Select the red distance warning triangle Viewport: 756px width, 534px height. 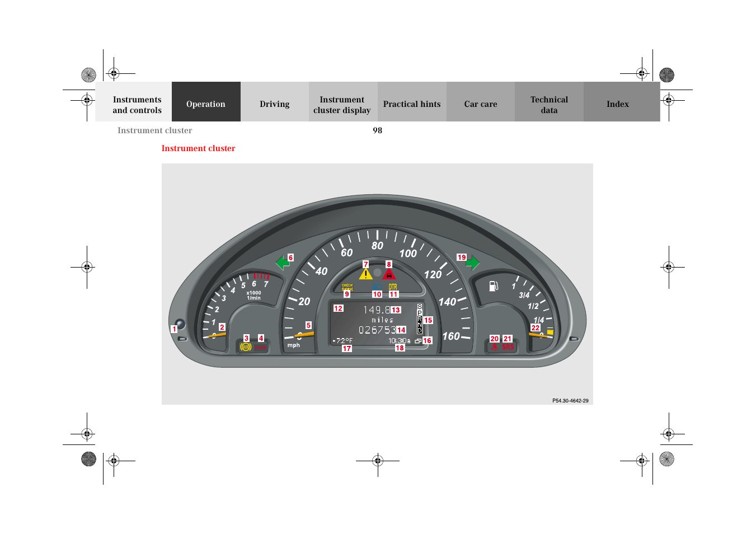point(389,274)
